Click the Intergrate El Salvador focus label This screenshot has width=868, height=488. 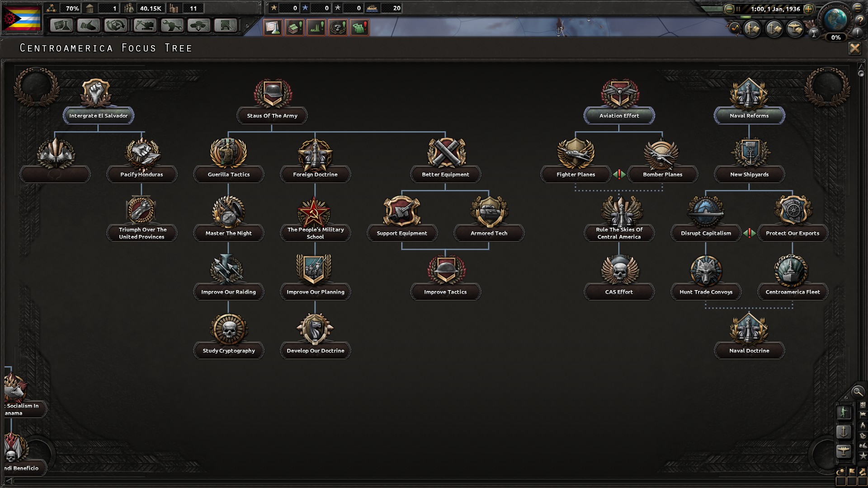pyautogui.click(x=98, y=116)
